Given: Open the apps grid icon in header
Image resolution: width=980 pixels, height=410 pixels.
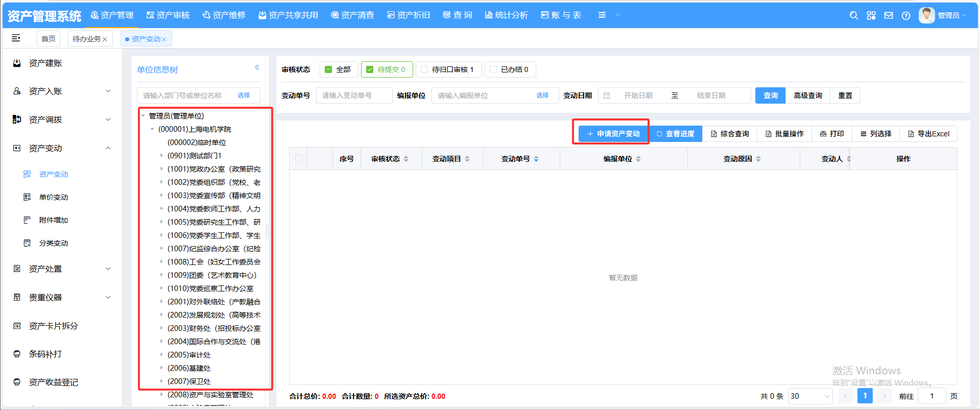Looking at the screenshot, I should pyautogui.click(x=871, y=15).
